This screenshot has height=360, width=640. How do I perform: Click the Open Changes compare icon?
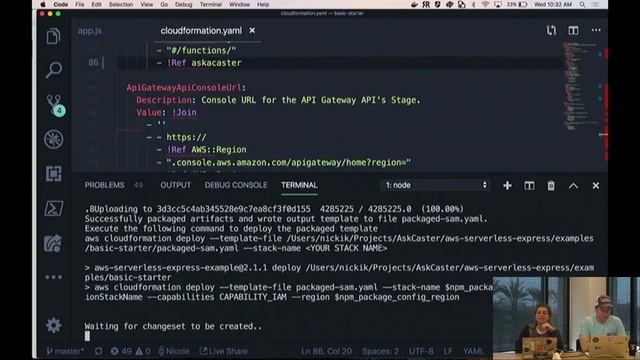coord(551,31)
